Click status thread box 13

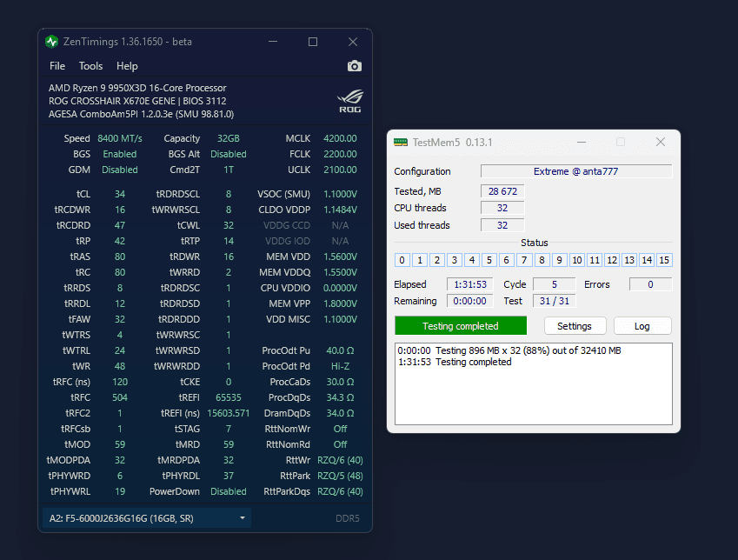pos(629,260)
